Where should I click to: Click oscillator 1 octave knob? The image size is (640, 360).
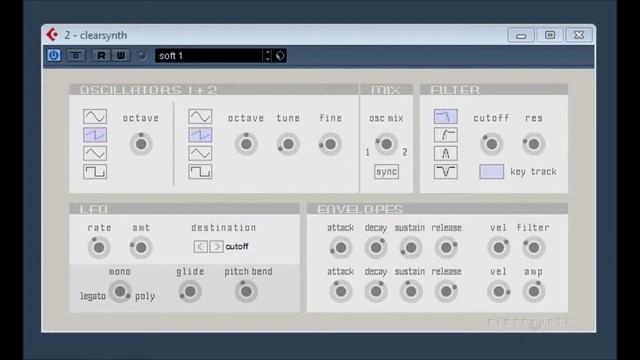(141, 144)
